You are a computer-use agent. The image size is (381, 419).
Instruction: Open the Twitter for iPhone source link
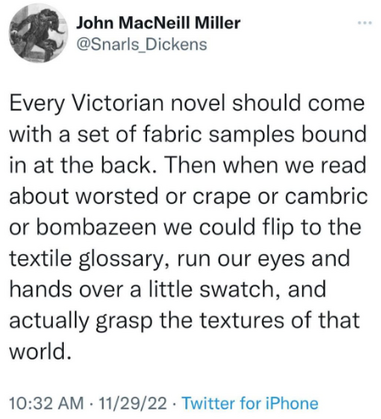click(250, 403)
